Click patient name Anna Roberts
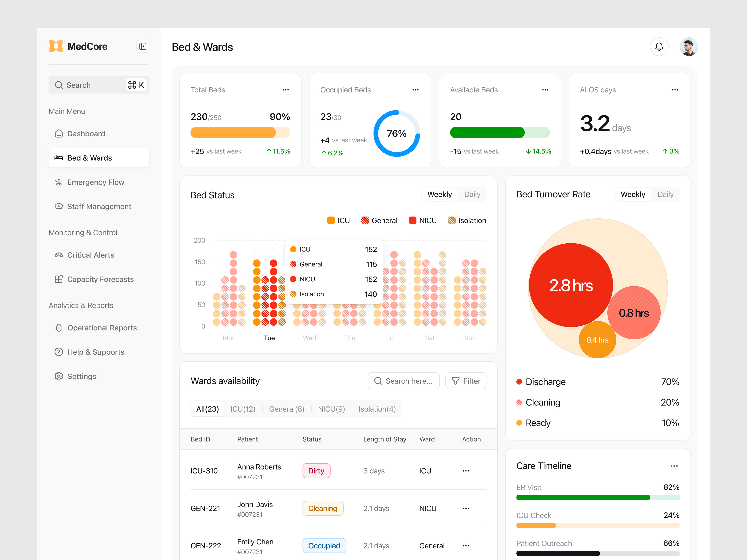This screenshot has width=747, height=560. (x=259, y=467)
